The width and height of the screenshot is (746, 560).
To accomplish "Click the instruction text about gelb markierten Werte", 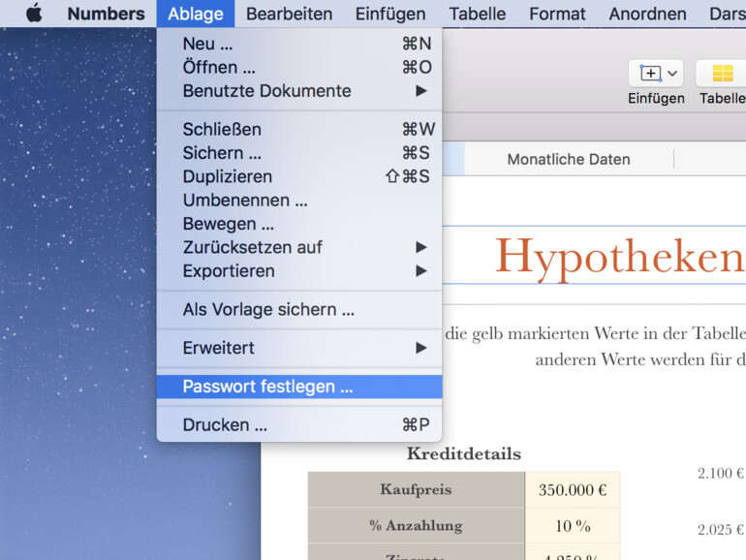I will point(595,347).
